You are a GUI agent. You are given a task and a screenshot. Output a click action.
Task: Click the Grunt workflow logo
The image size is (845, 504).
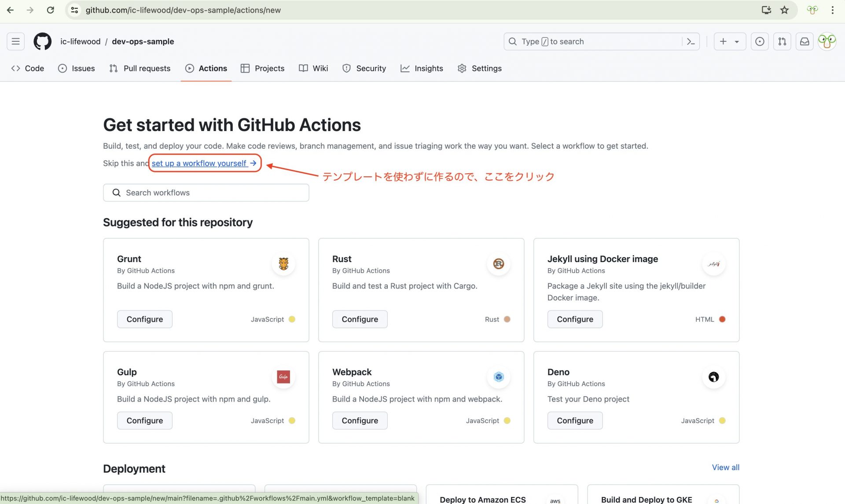coord(283,263)
